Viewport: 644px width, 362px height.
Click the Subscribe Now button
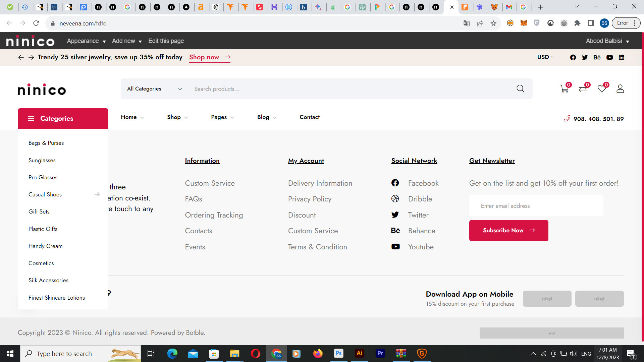pos(508,231)
